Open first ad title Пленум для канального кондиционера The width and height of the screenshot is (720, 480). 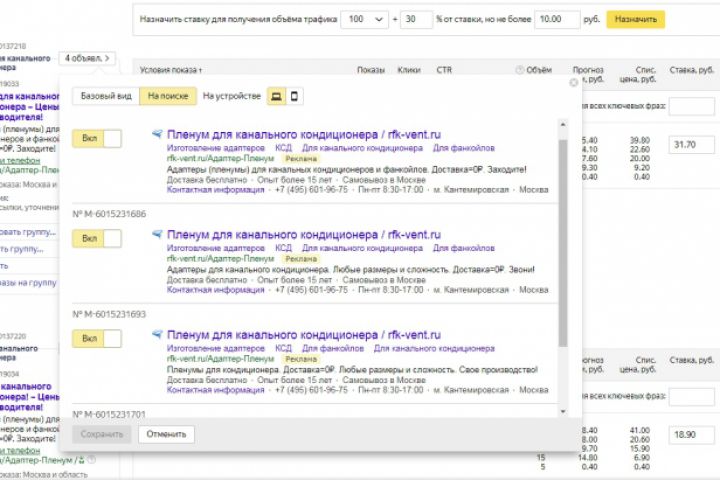(304, 135)
